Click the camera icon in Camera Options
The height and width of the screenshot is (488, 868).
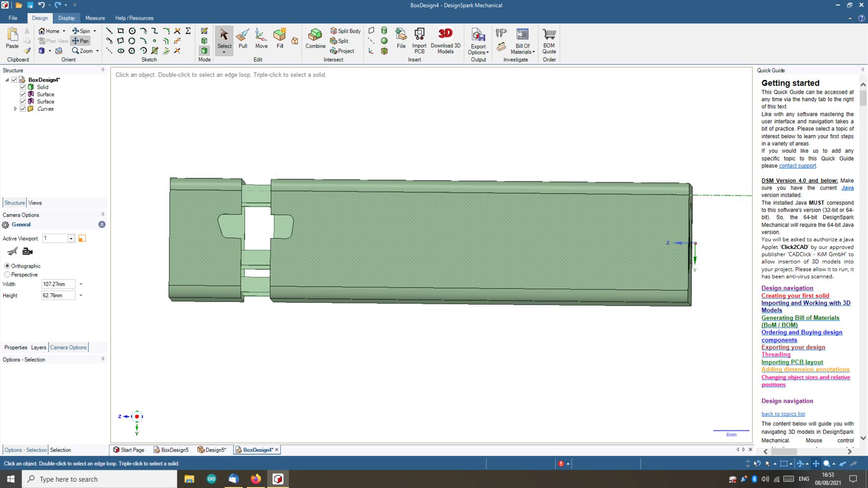(x=28, y=251)
